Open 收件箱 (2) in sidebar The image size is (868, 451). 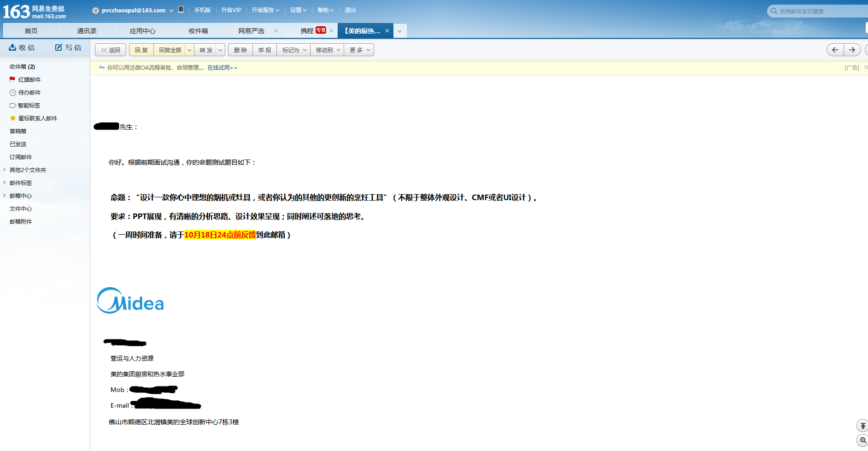coord(22,67)
